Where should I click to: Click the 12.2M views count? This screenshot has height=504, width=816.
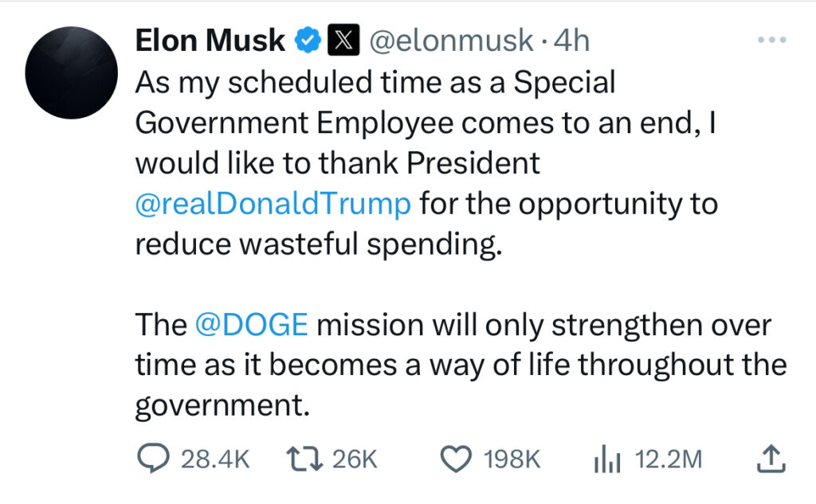click(x=669, y=459)
